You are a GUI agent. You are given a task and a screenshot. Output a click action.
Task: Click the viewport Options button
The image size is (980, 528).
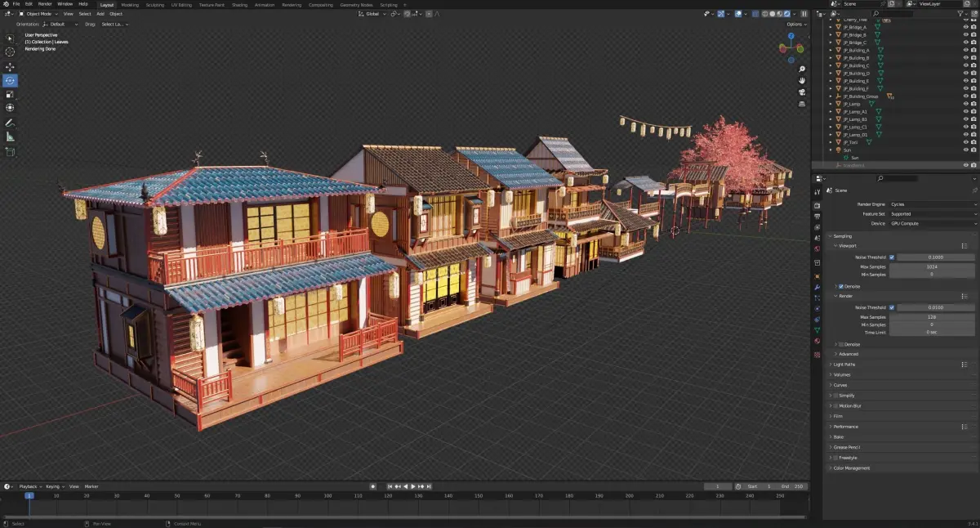point(796,25)
